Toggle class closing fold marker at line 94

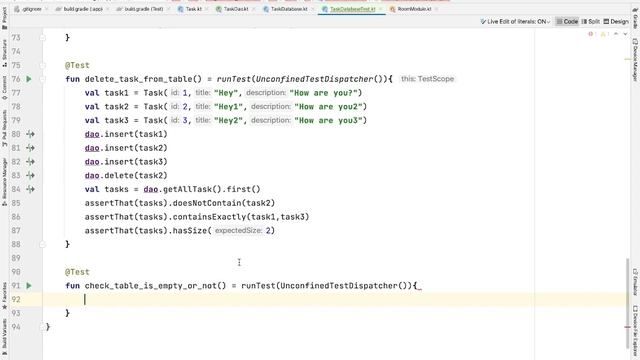coord(42,327)
